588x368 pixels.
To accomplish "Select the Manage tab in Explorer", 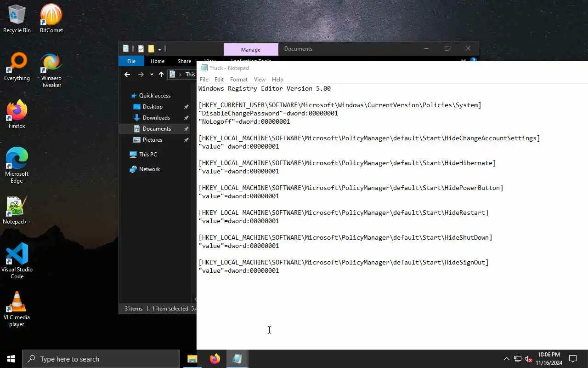I will [x=251, y=49].
